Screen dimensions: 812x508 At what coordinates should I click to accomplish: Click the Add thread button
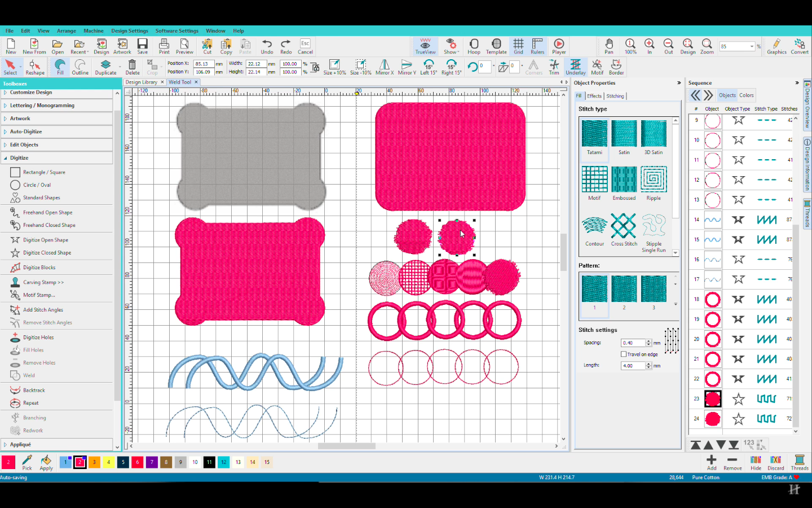[712, 462]
